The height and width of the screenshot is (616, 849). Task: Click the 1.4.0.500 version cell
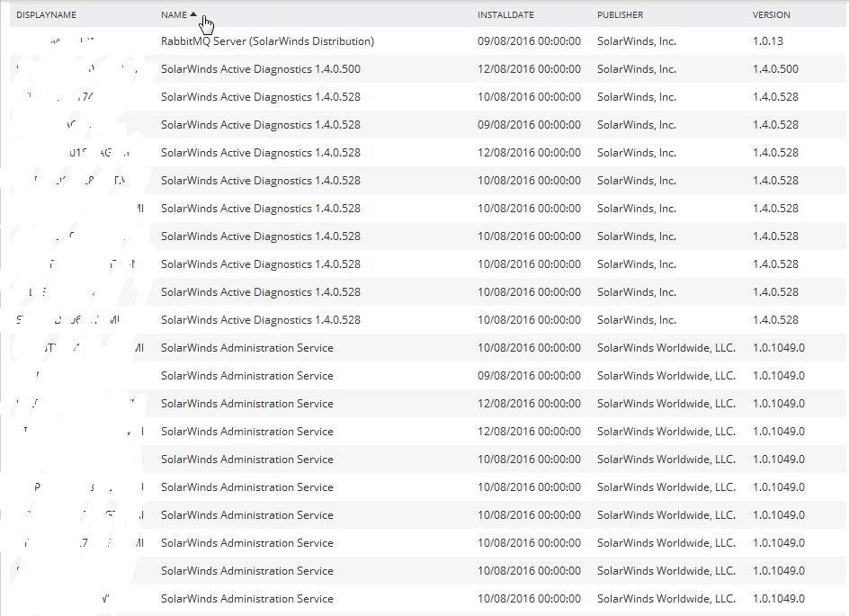tap(775, 69)
